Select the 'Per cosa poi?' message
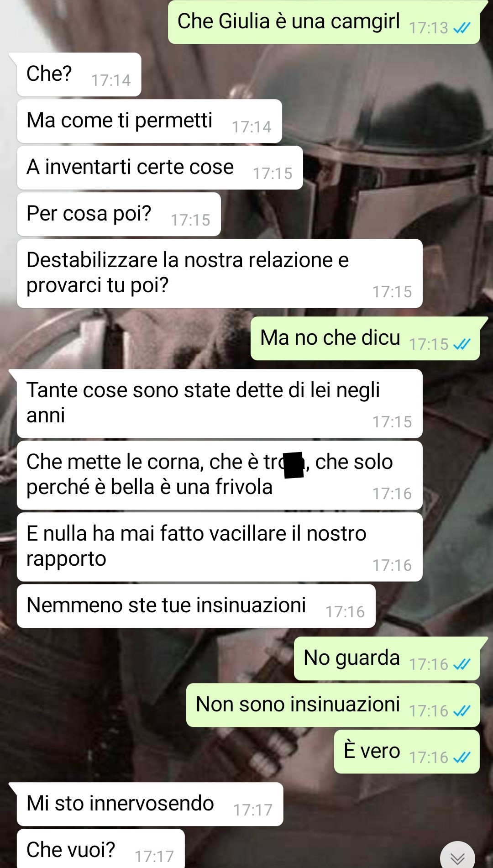This screenshot has height=868, width=493. tap(119, 214)
